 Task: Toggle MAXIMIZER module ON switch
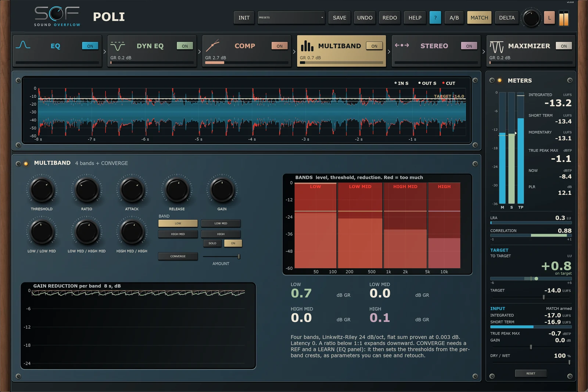pos(564,46)
